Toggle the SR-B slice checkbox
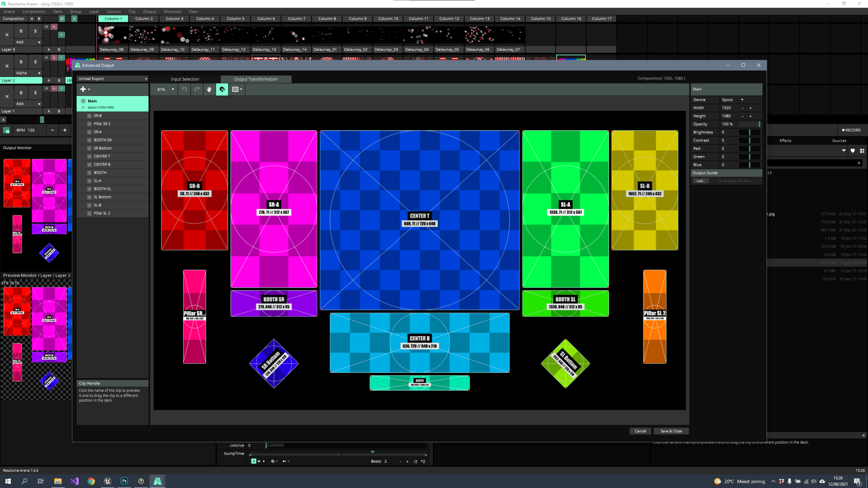This screenshot has width=868, height=488. [89, 115]
